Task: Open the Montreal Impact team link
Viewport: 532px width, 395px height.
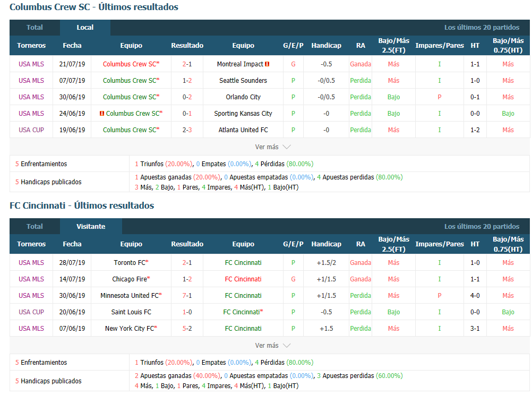Action: coord(240,64)
